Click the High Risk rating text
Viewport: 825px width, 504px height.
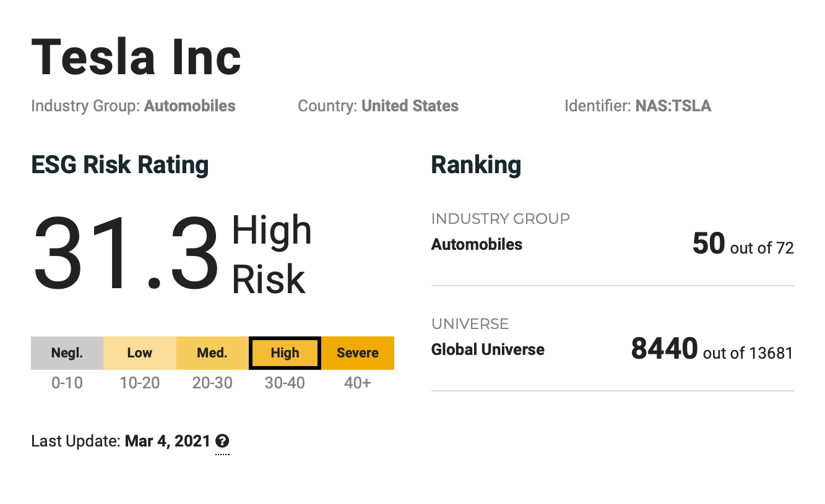click(271, 254)
